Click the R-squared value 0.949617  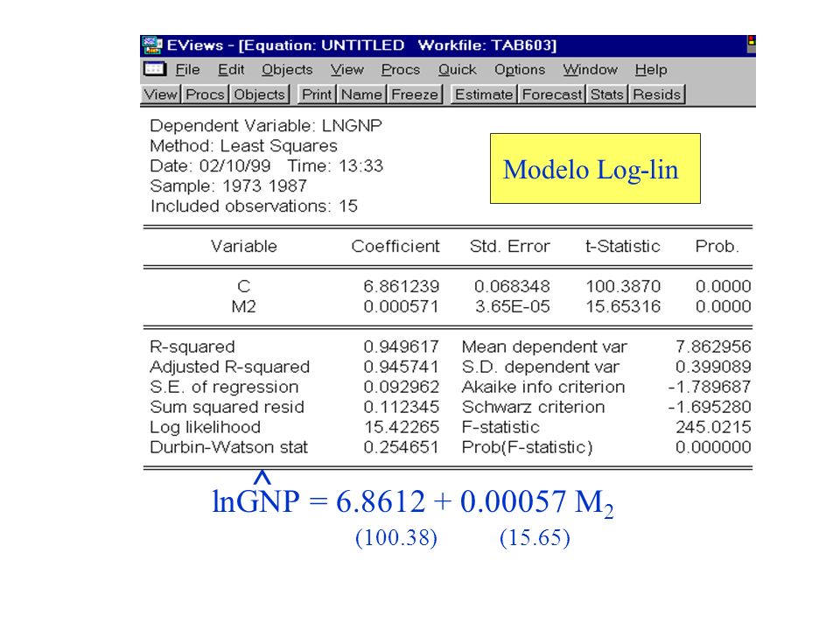(402, 346)
